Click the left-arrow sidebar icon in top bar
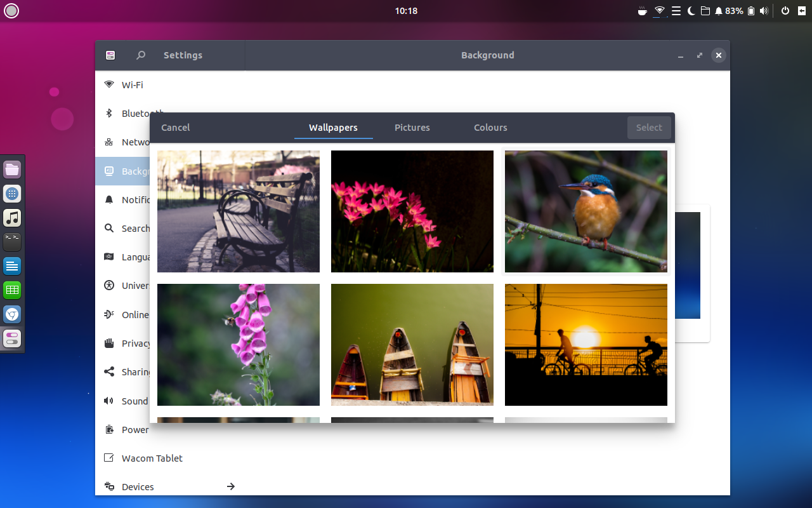The height and width of the screenshot is (508, 812). [802, 11]
